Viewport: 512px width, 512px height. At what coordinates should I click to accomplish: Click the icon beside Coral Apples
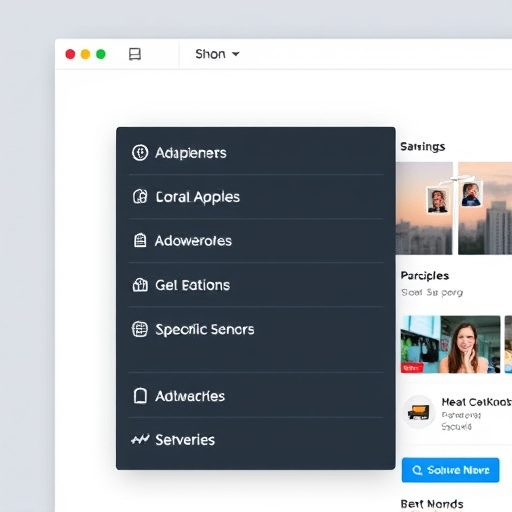coord(140,197)
